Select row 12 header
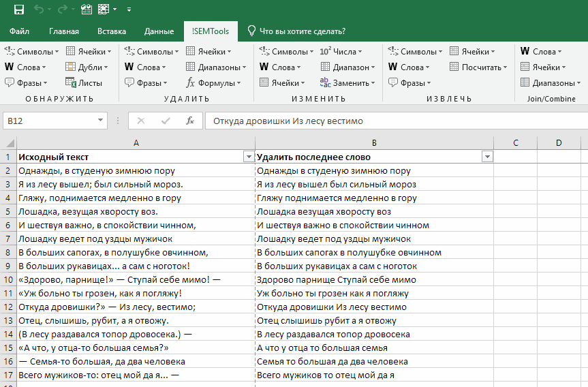588x387 pixels. pyautogui.click(x=8, y=307)
